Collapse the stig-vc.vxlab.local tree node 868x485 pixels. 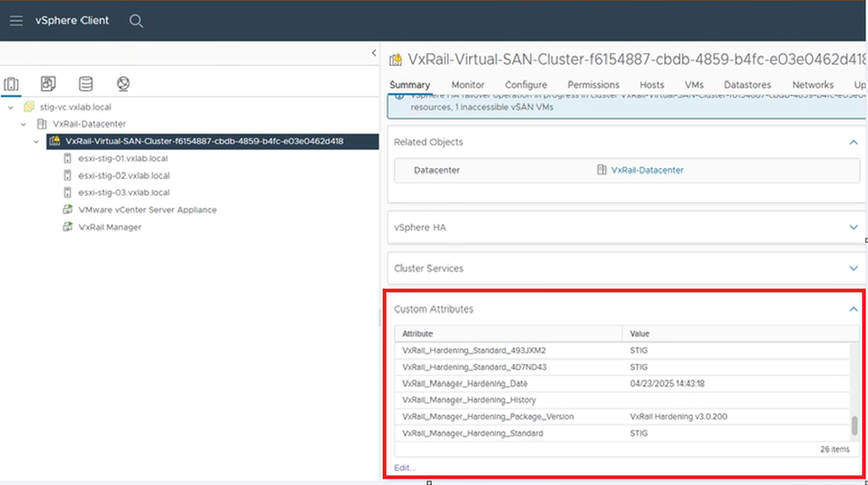click(x=11, y=108)
